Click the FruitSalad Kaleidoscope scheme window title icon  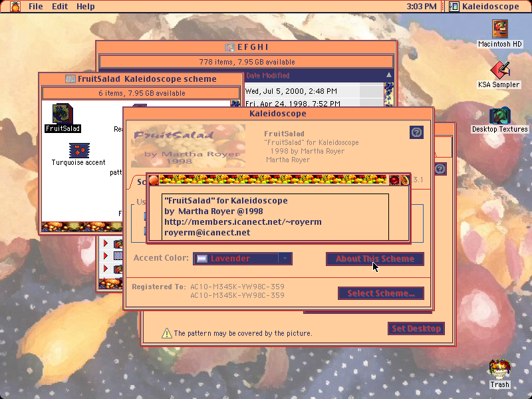pos(70,79)
